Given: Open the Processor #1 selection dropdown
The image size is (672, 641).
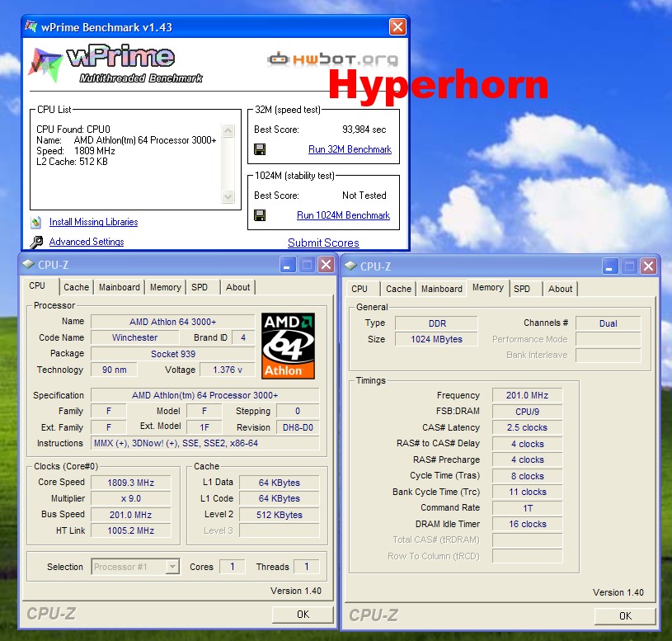Looking at the screenshot, I should click(172, 567).
